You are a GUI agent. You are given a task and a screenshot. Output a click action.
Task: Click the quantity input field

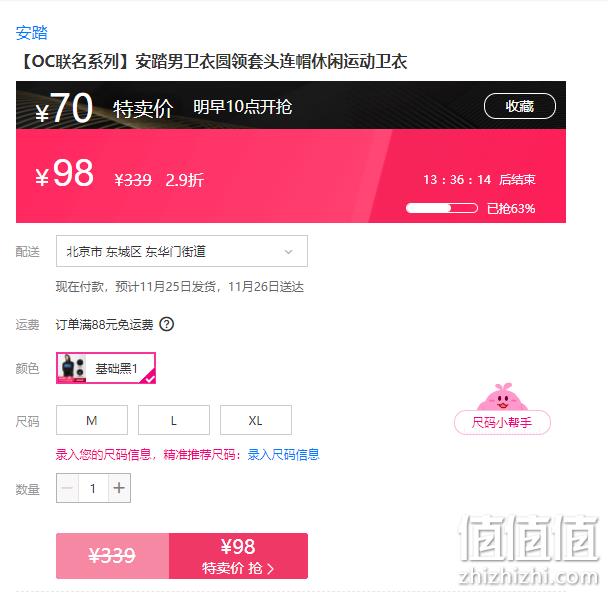coord(93,488)
